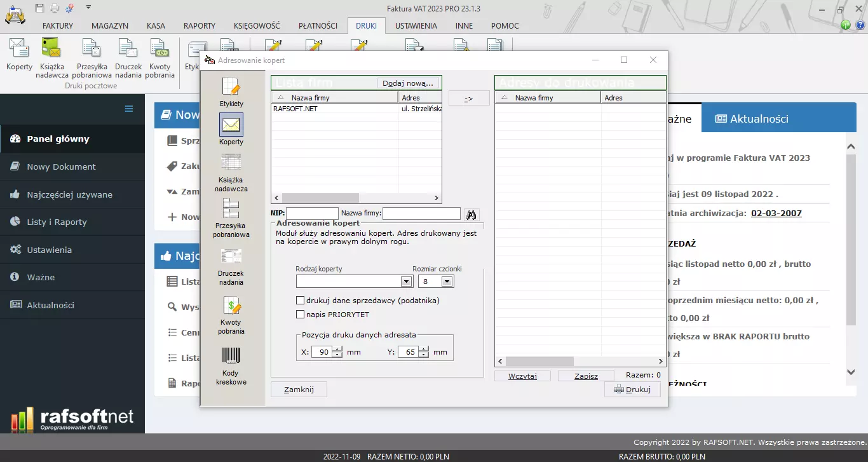Open the quick access toolbar dropdown arrow
Image resolution: width=868 pixels, height=462 pixels.
pyautogui.click(x=88, y=6)
